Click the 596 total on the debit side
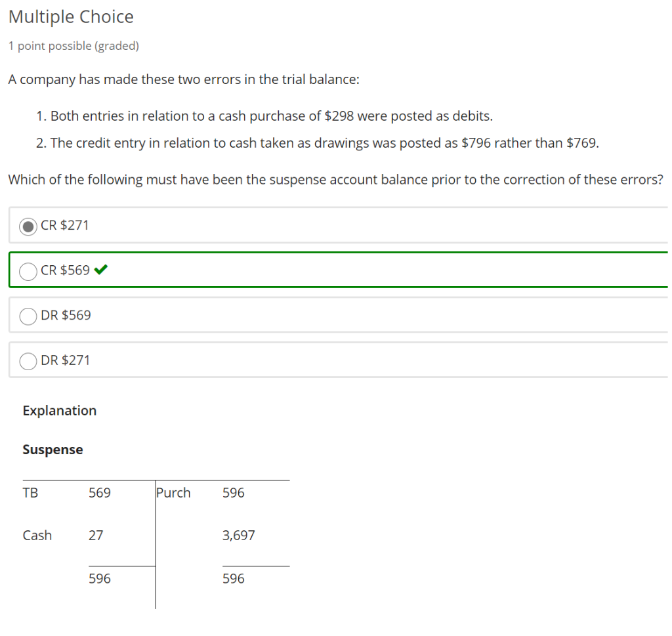The width and height of the screenshot is (672, 636). [x=99, y=578]
